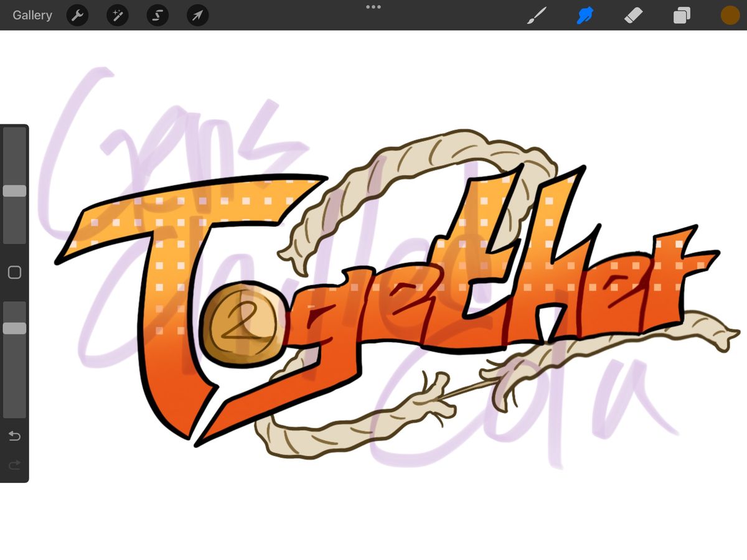Open the Adjustments magic wand menu
The height and width of the screenshot is (560, 747).
(x=117, y=16)
